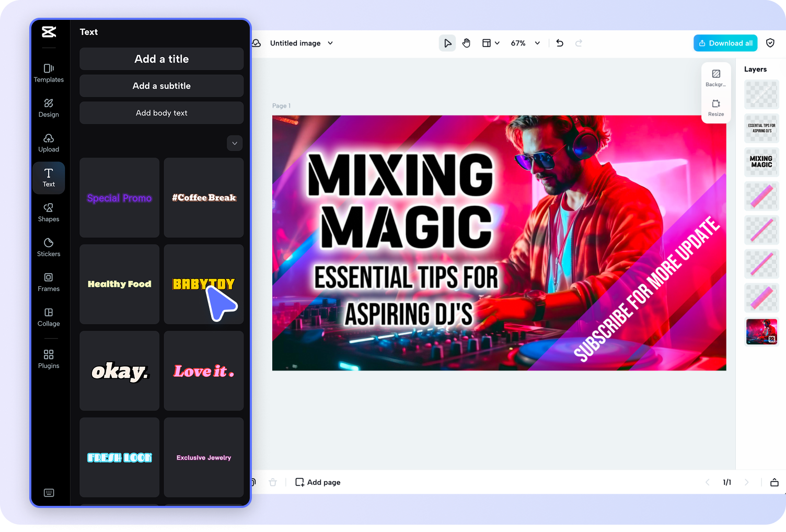The width and height of the screenshot is (786, 532).
Task: Select the DJ photo layer thumbnail
Action: (x=761, y=332)
